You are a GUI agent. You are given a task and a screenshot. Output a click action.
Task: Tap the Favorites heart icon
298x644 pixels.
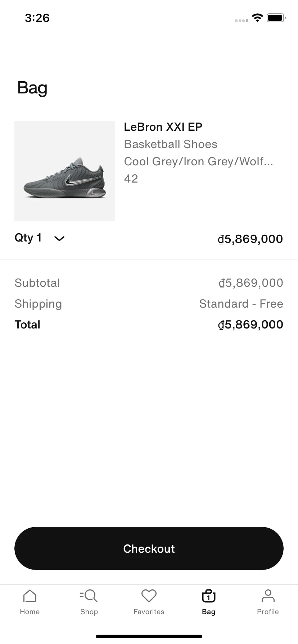tap(149, 596)
